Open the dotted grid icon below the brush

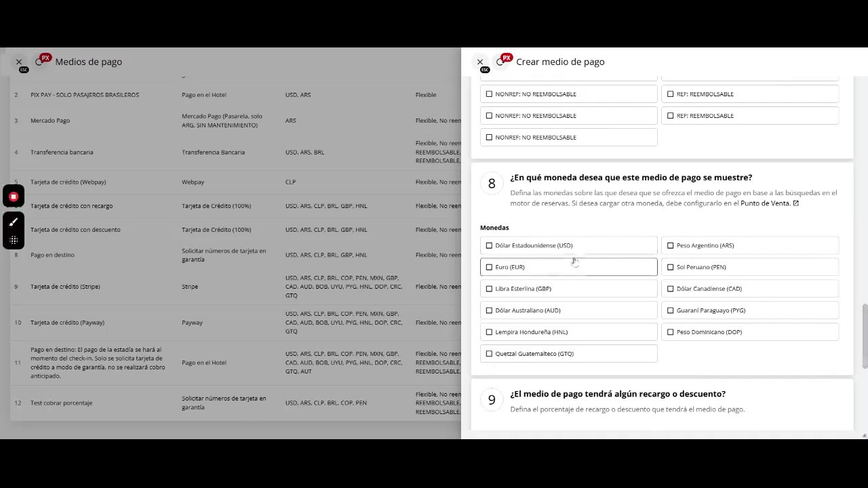[14, 240]
